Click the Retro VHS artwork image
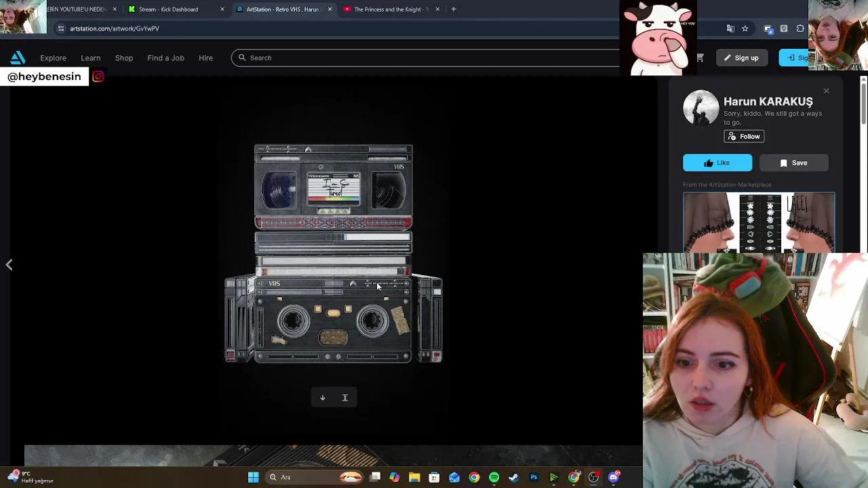Screen dimensions: 868x488 click(x=333, y=253)
